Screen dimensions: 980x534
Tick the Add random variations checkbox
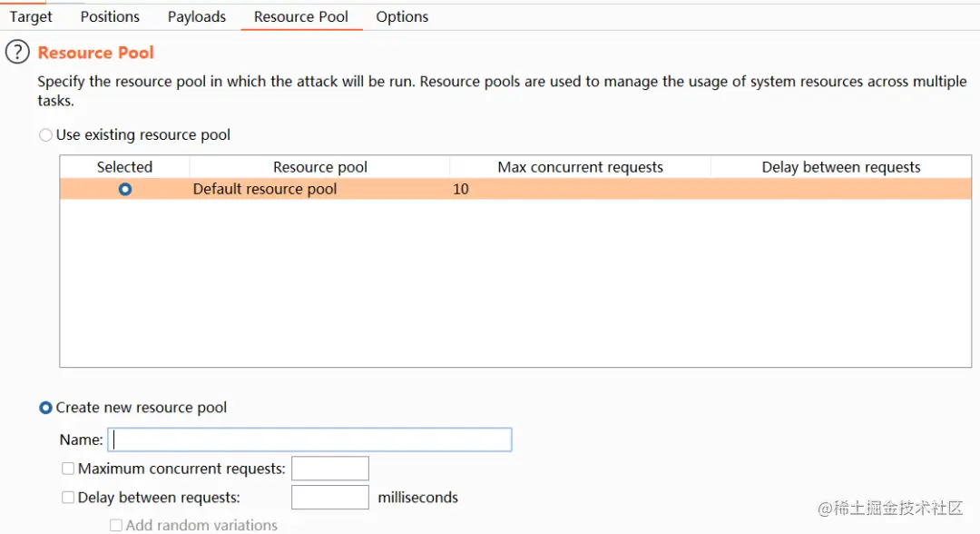point(116,525)
